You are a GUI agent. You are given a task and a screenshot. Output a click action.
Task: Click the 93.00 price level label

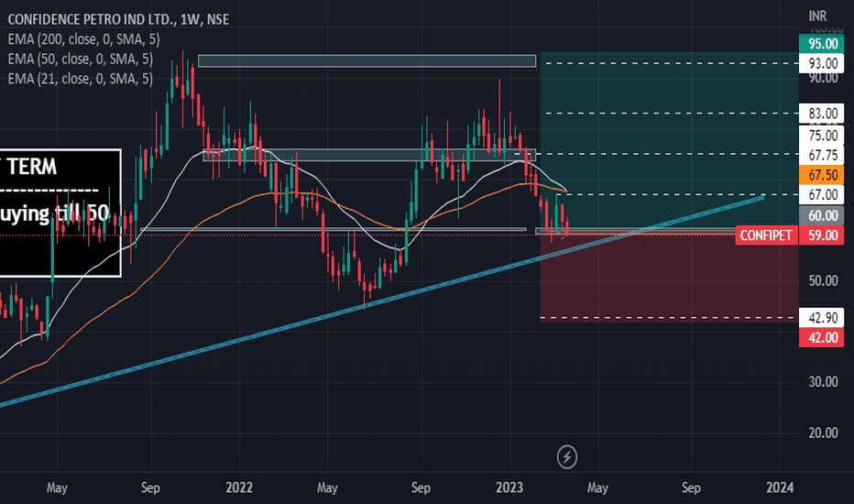(x=823, y=64)
